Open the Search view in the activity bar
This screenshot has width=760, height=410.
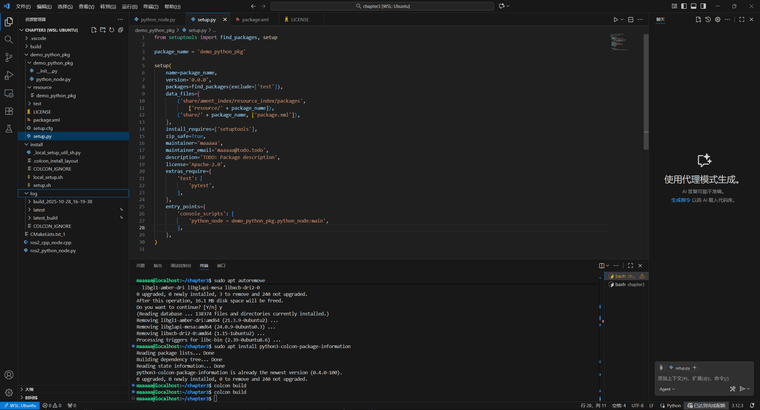9,40
